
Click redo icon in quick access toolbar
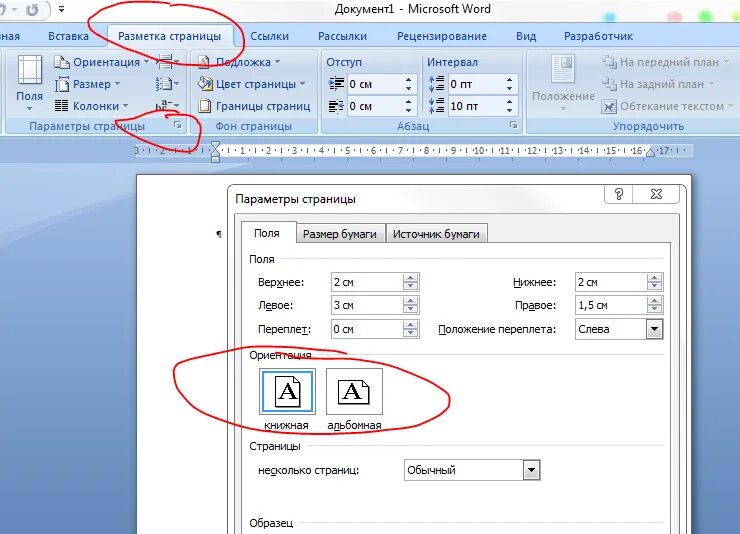click(x=32, y=9)
